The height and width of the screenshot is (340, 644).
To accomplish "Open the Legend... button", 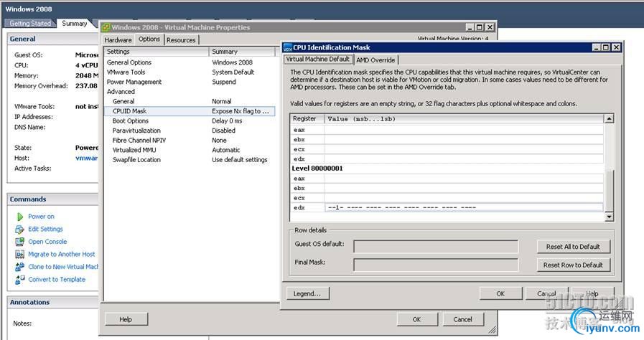I will click(x=307, y=293).
